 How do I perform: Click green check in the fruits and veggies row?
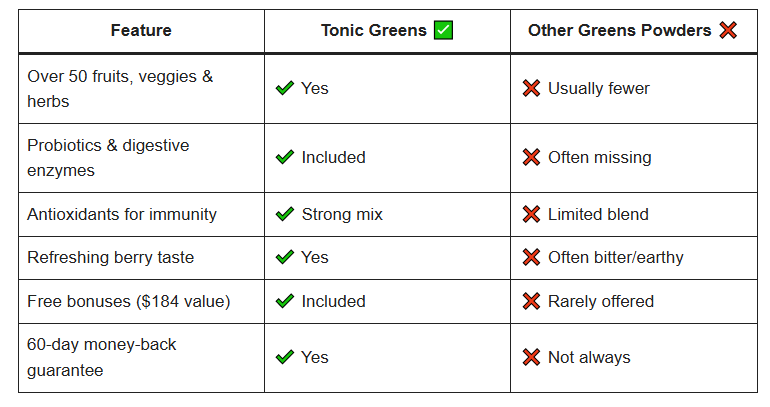coord(284,89)
